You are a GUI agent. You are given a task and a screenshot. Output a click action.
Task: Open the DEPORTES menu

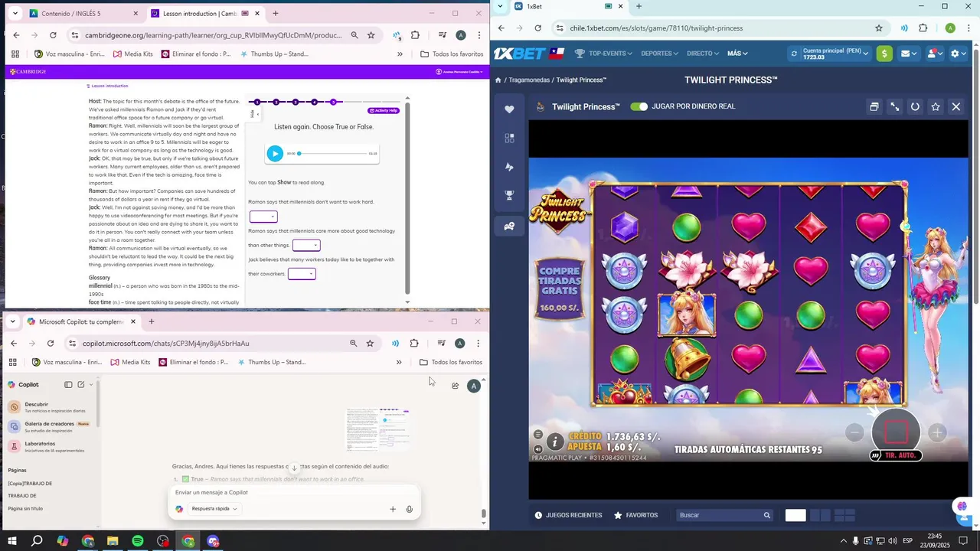(x=659, y=54)
